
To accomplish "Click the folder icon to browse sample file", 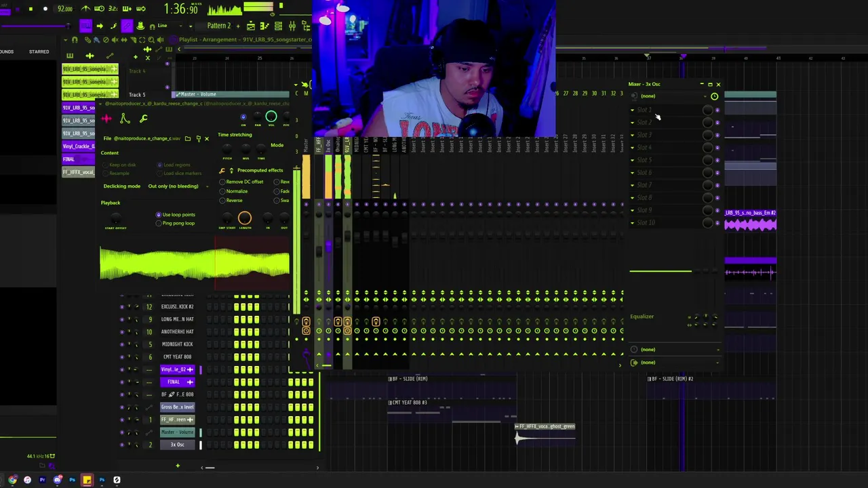I will [188, 138].
